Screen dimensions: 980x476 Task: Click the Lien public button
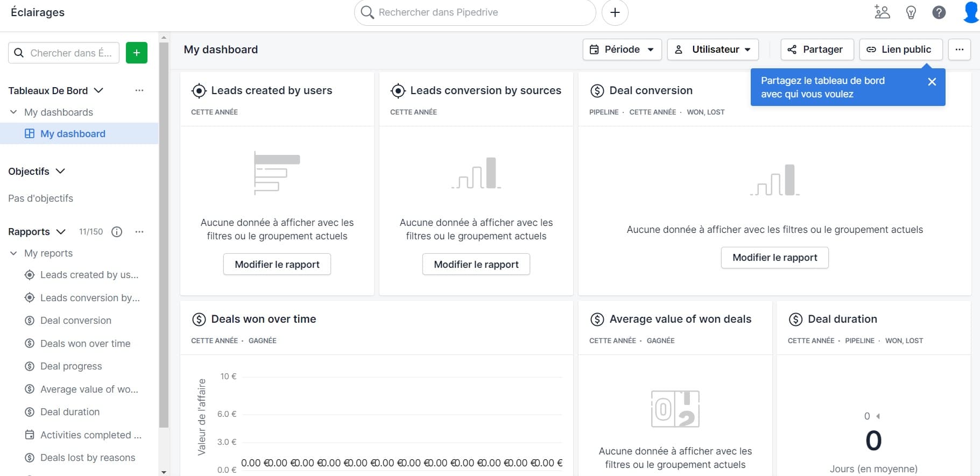click(900, 49)
